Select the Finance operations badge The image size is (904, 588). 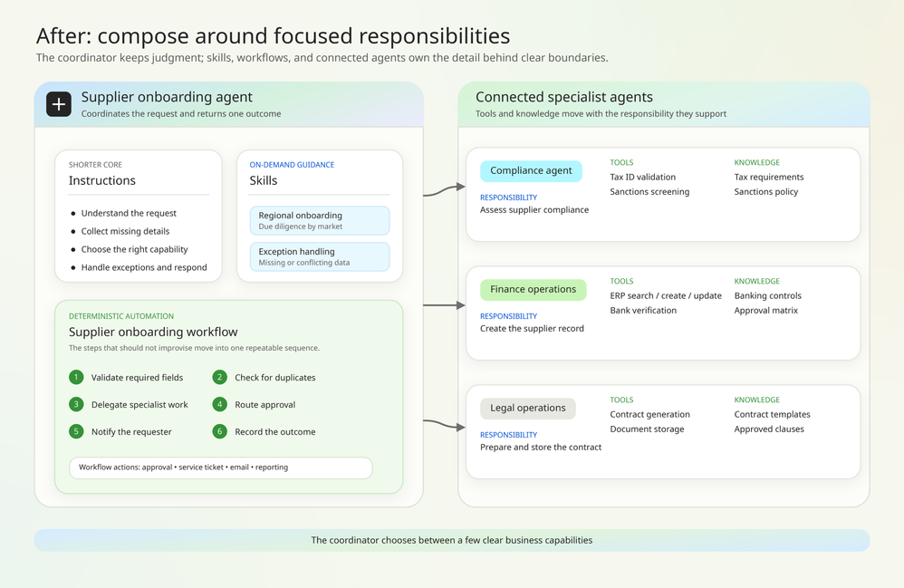[x=534, y=290]
